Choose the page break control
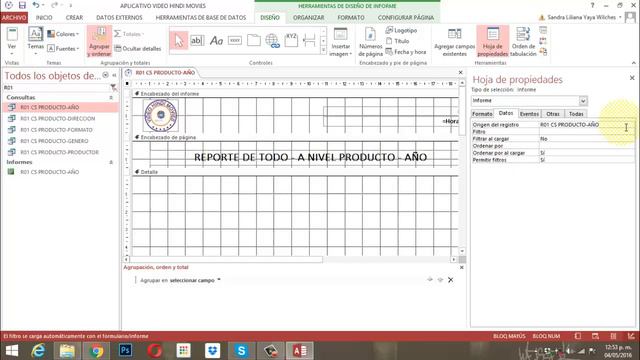 [309, 40]
